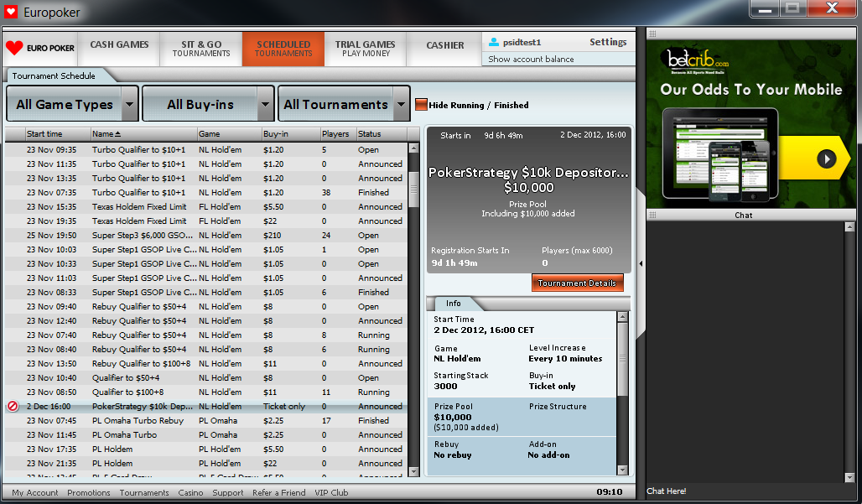Open the Cashier tab
862x504 pixels.
pos(444,49)
